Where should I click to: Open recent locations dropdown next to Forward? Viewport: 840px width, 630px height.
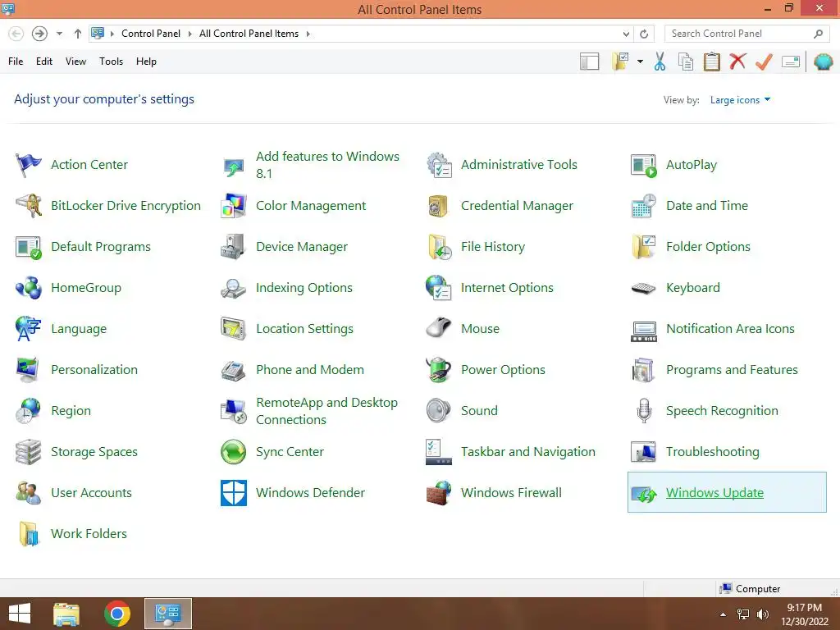click(x=59, y=34)
